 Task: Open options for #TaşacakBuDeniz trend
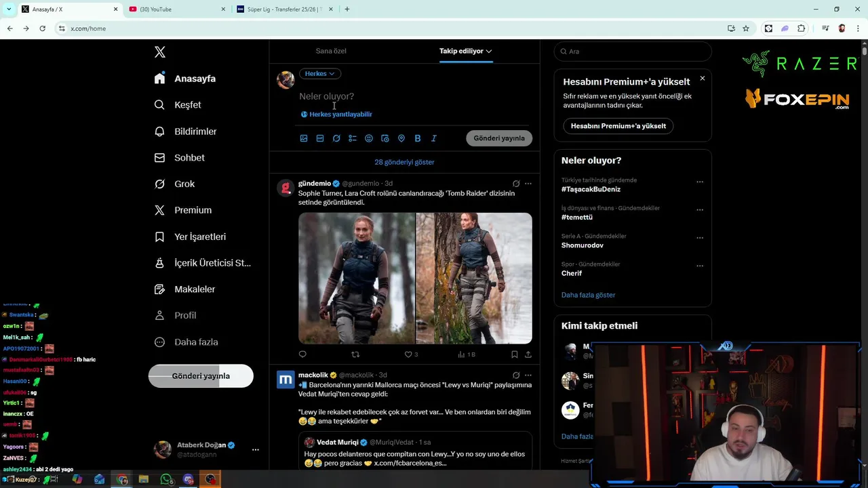700,182
